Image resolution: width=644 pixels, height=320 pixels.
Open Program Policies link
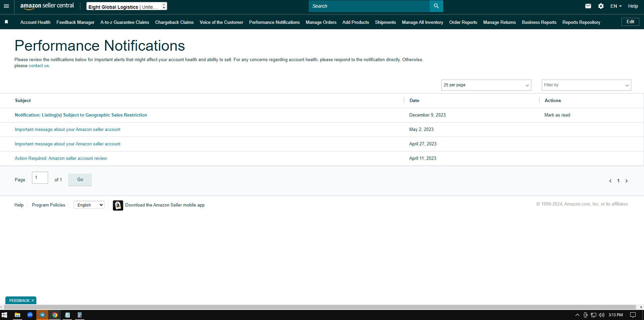click(48, 205)
